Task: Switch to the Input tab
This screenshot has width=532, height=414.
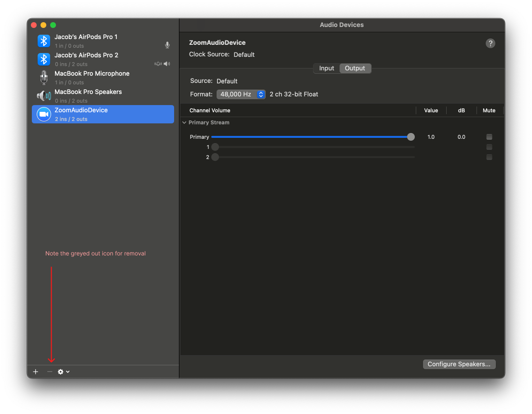Action: point(327,68)
